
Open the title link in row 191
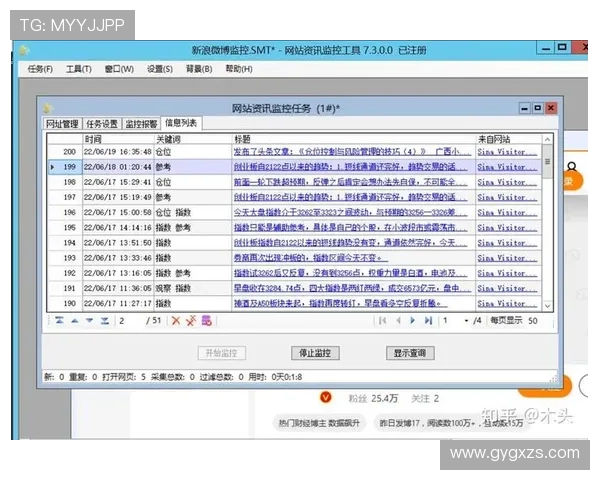click(352, 288)
